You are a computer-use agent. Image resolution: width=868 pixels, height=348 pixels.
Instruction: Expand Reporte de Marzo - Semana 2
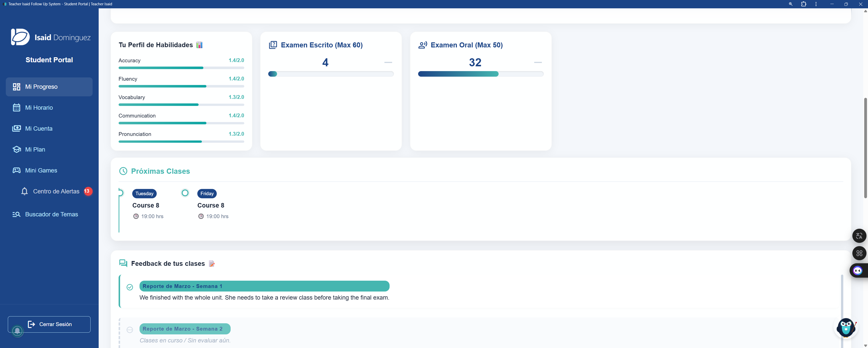point(185,329)
